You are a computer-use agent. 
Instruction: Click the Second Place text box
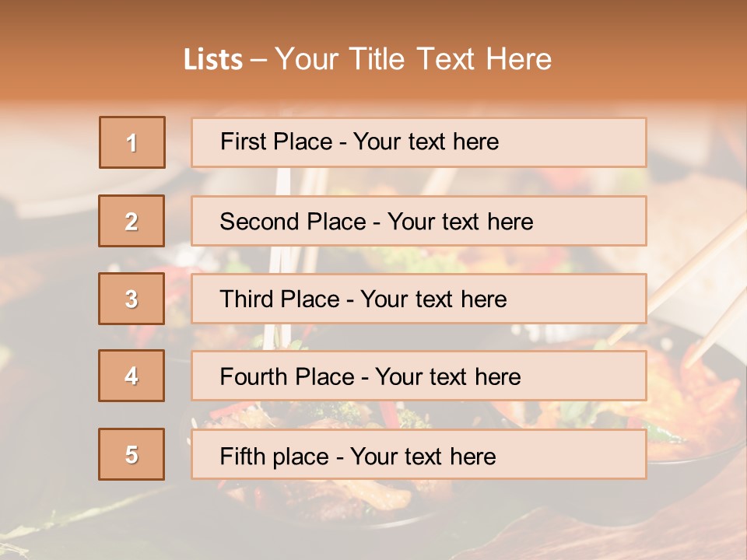419,221
